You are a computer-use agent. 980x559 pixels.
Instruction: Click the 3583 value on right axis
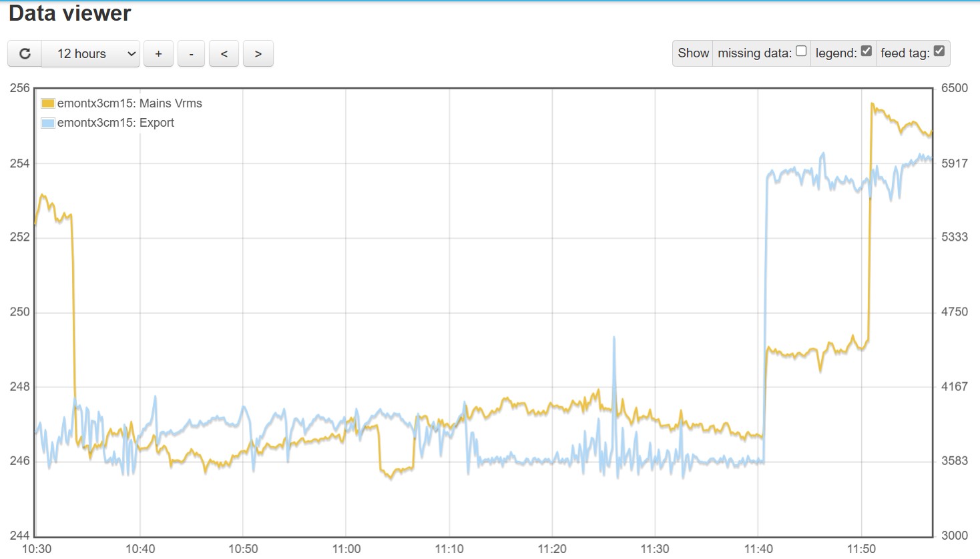tap(955, 460)
